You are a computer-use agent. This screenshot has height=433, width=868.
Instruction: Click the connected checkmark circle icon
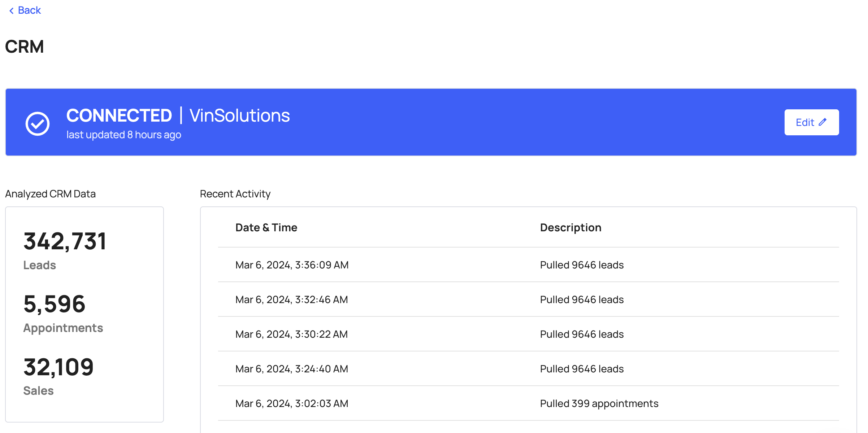click(x=38, y=124)
